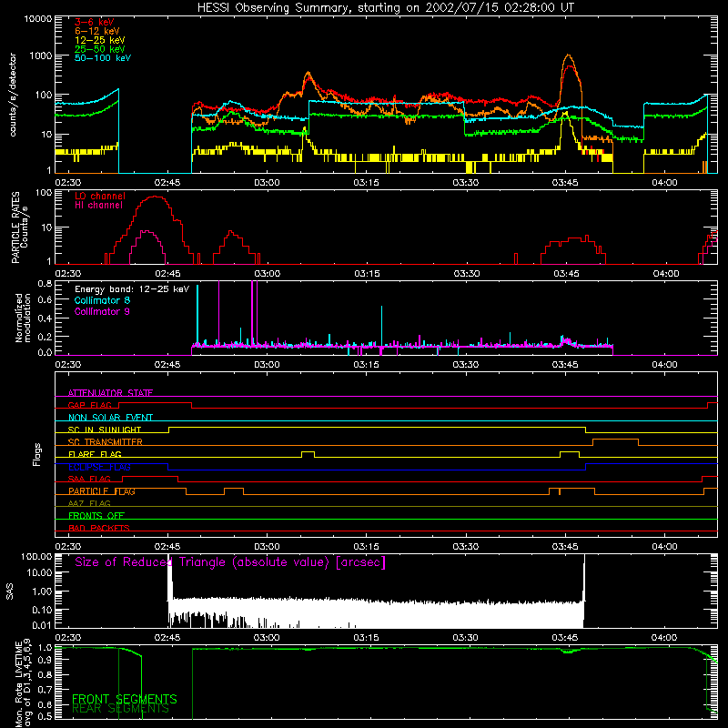Click the "25-50 keV" legend label
This screenshot has height=728, width=728.
click(100, 49)
